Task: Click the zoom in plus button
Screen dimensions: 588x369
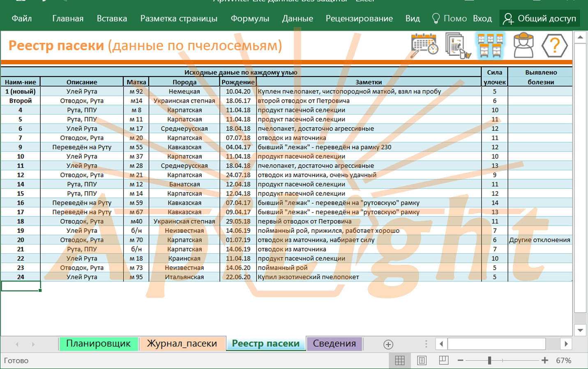Action: [x=545, y=360]
